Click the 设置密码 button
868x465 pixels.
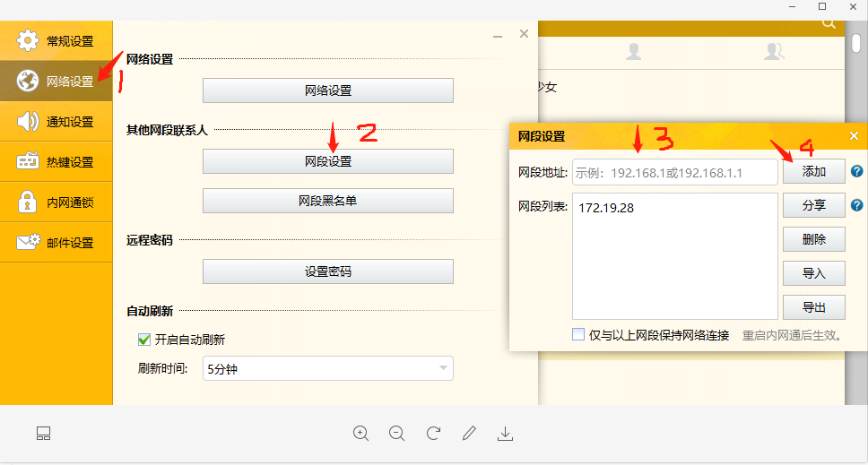click(x=327, y=271)
